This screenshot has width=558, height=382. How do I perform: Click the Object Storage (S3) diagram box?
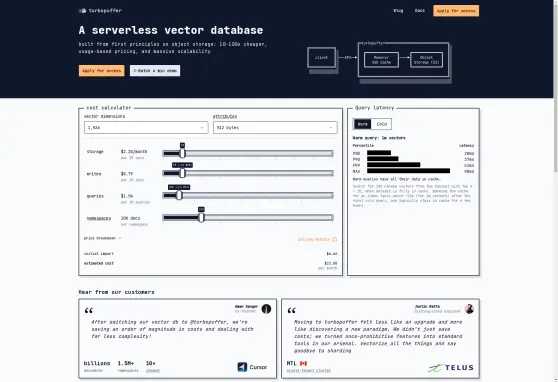[x=426, y=60]
